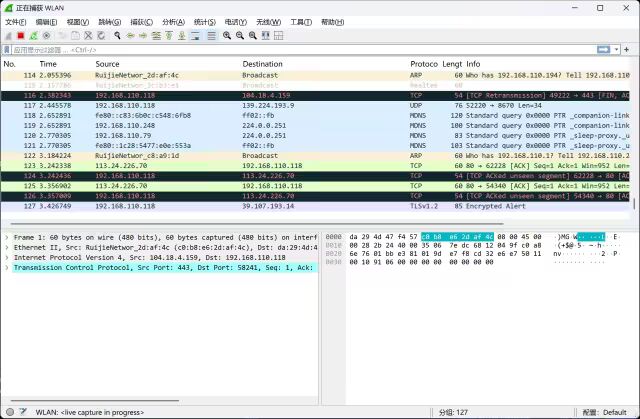Select packet 123 from 113.24.226.70

[315, 166]
